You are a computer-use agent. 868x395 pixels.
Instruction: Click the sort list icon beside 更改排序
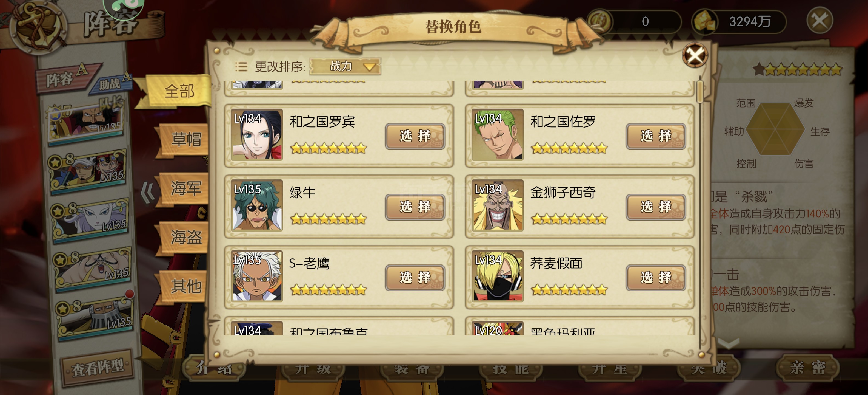(241, 66)
